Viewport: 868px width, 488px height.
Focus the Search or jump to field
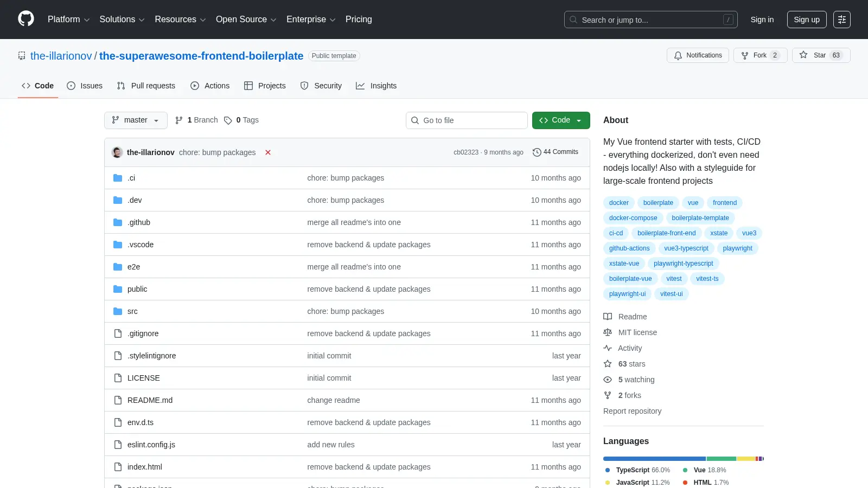651,20
